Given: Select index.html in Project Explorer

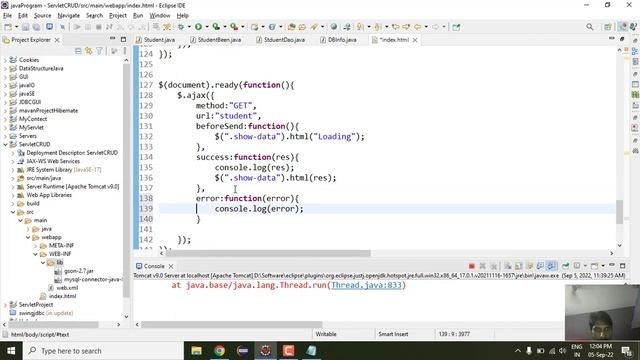Looking at the screenshot, I should click(x=62, y=296).
